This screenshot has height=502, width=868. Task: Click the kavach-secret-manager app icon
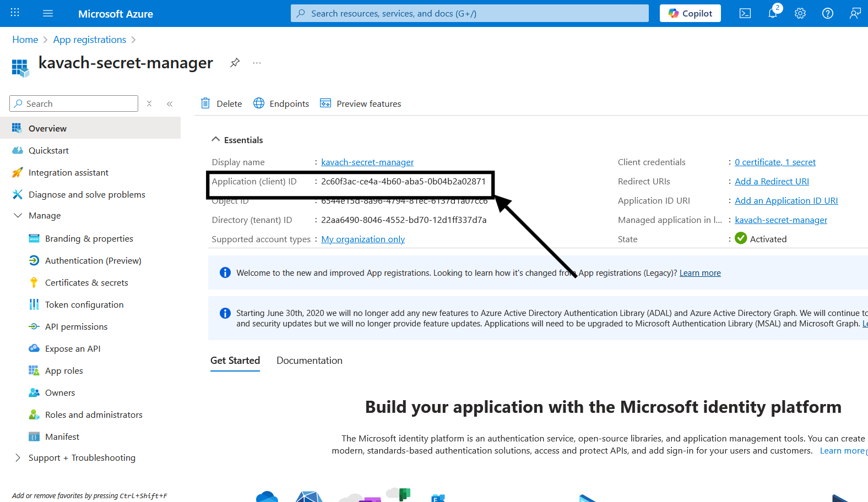[x=20, y=68]
